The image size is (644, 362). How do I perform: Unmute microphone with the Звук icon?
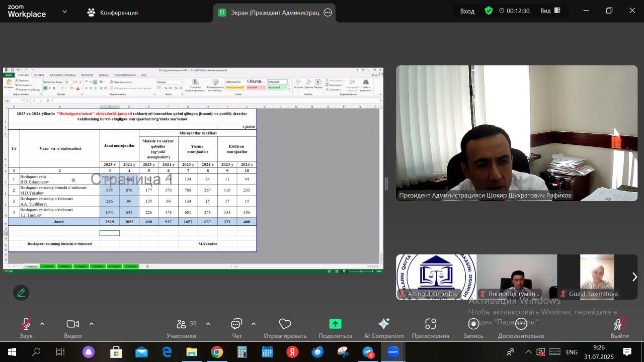click(26, 324)
